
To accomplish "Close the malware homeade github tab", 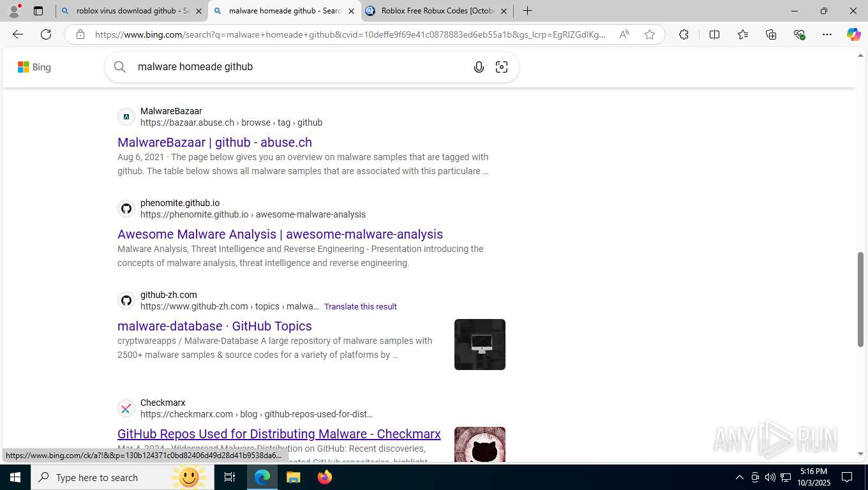I will point(351,11).
